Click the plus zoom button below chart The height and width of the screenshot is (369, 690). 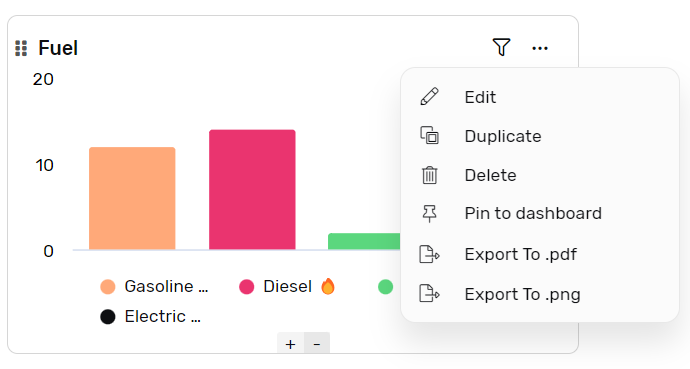(x=290, y=344)
